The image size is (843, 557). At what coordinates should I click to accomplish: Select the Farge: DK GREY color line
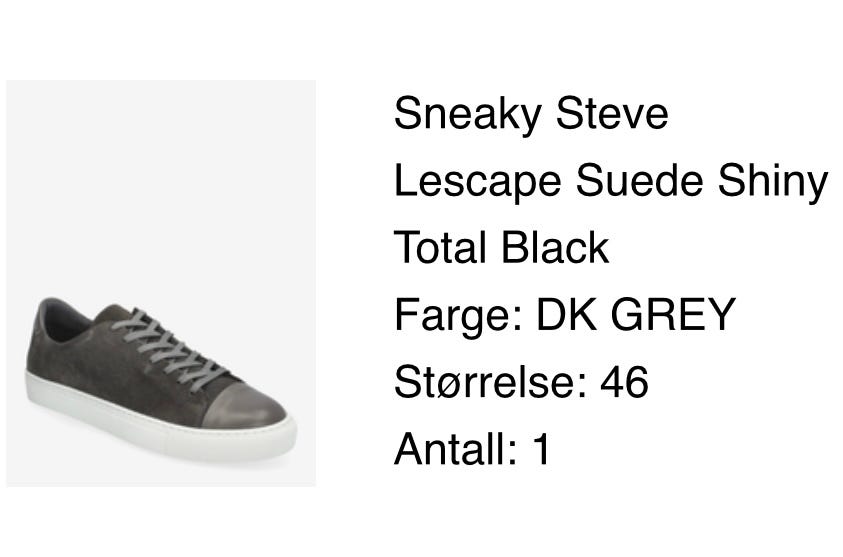click(565, 315)
